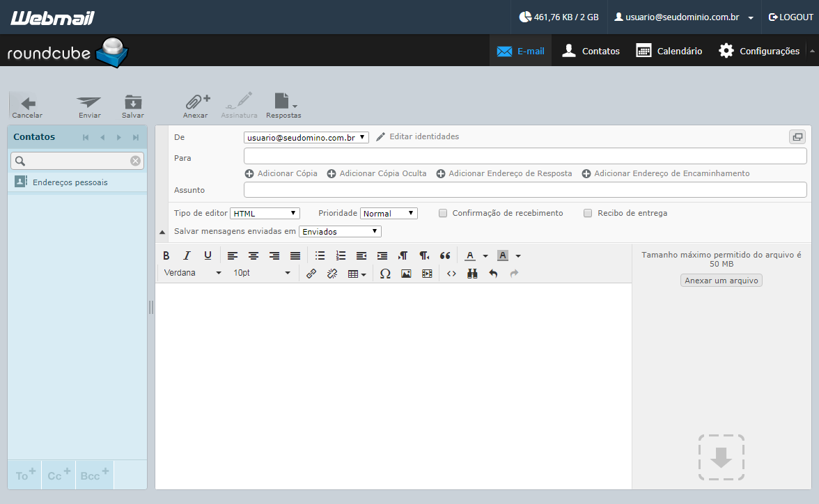
Task: Click the Assunto subject input field
Action: pos(525,190)
